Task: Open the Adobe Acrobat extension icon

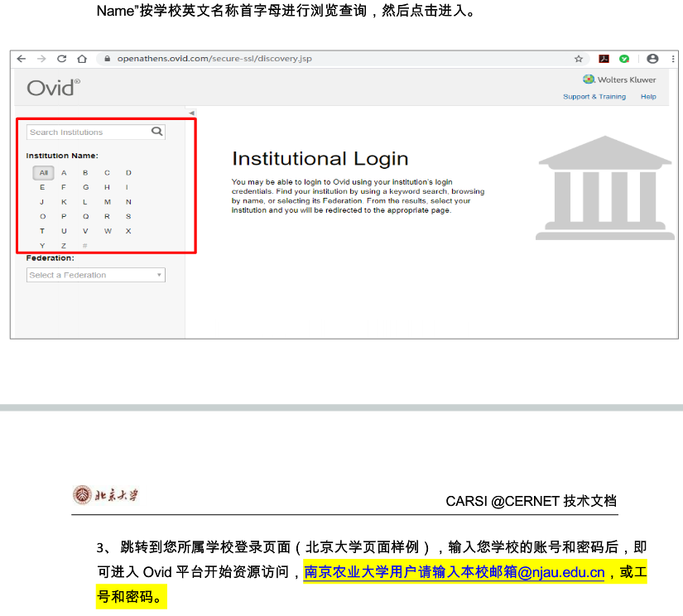Action: 604,59
